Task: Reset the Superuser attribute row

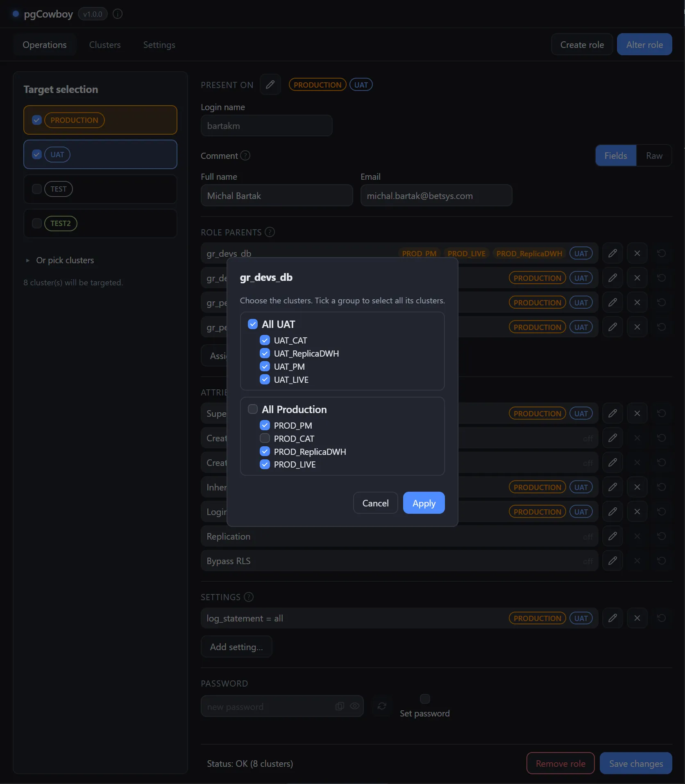Action: [x=661, y=413]
